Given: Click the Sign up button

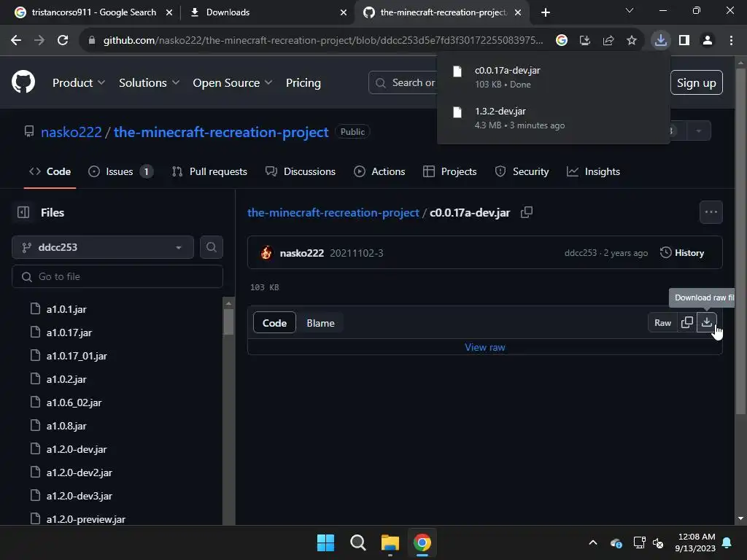Looking at the screenshot, I should [x=697, y=83].
